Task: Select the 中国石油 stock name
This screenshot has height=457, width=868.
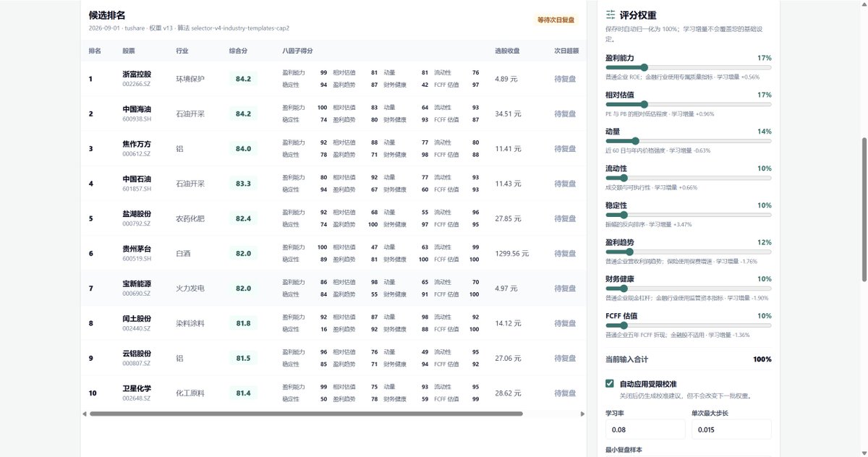Action: [137, 179]
